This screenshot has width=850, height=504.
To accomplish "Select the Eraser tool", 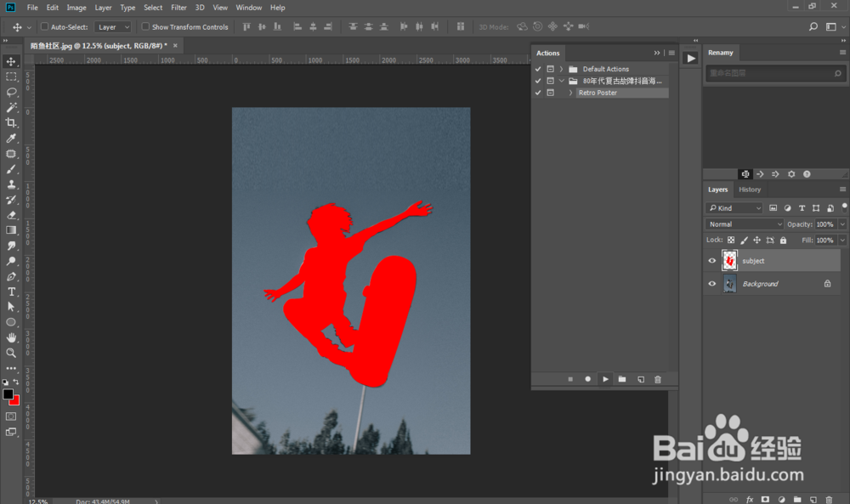I will [11, 215].
